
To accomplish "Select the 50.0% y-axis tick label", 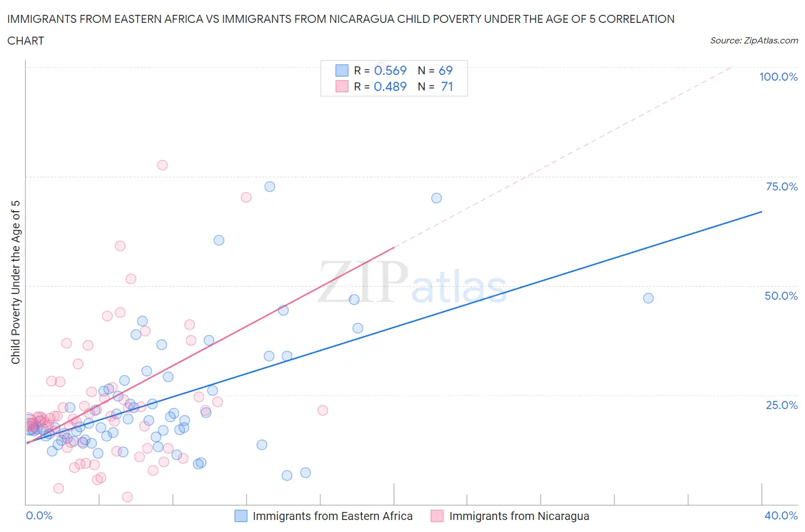I will coord(780,296).
